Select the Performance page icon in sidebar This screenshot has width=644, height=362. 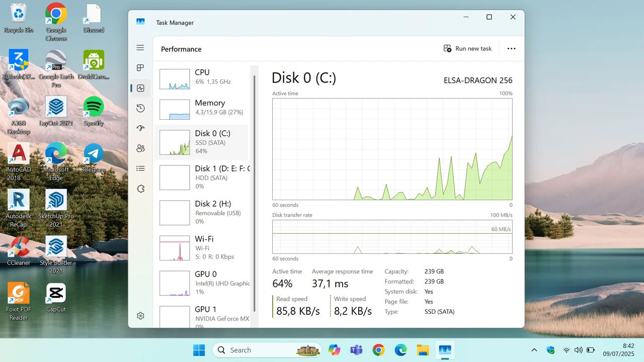140,88
